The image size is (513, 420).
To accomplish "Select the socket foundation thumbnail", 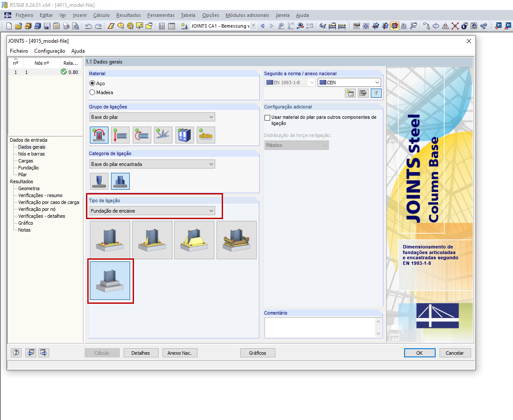I will coord(110,281).
